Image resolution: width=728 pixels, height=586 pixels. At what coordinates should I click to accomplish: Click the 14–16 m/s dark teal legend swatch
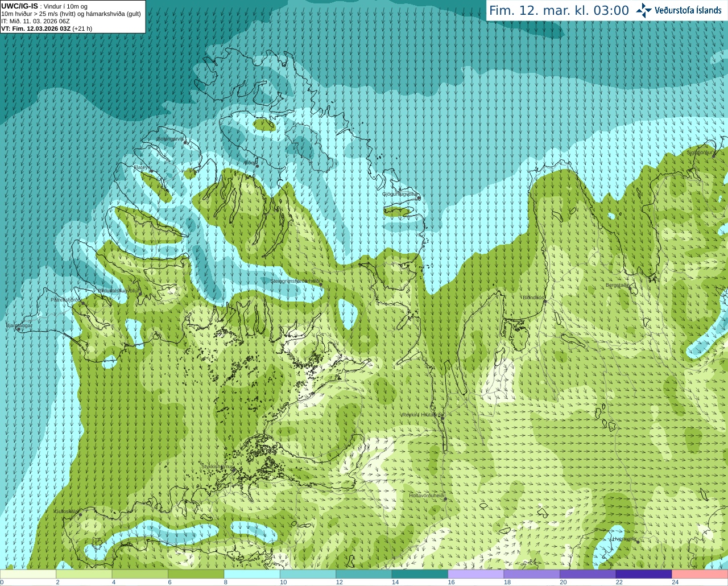point(420,574)
